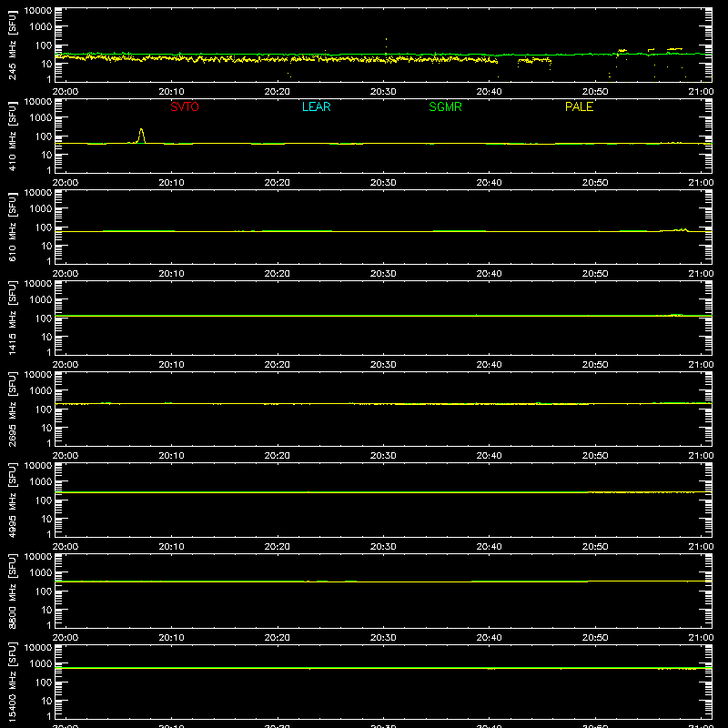Click the 610 MHz [SFU] axis title
This screenshot has width=728, height=728.
point(12,227)
